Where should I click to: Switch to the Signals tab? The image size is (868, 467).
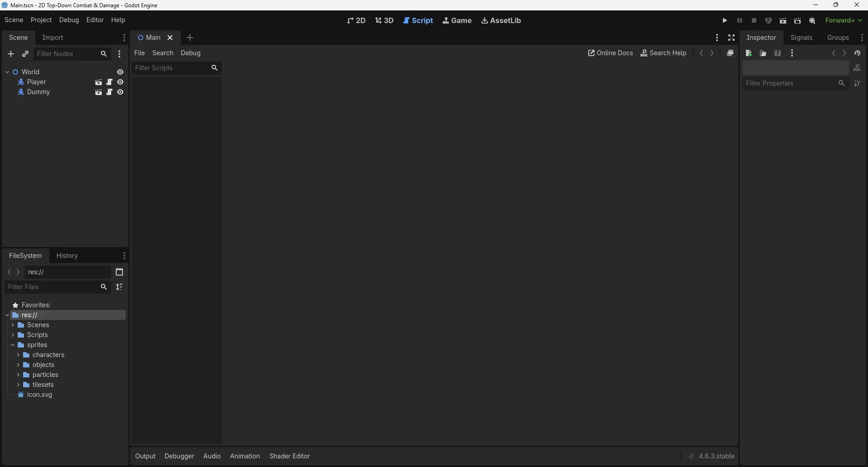(x=802, y=38)
